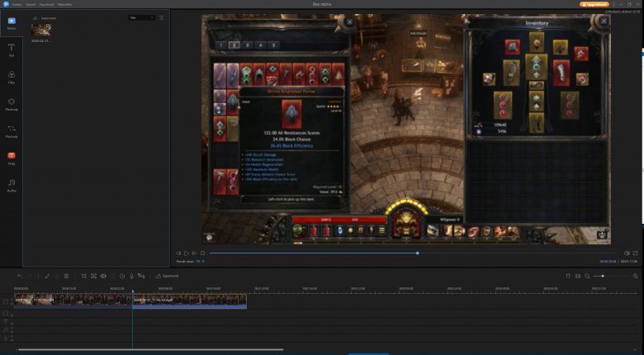This screenshot has width=644, height=355.
Task: Click the play button under preview
Action: (186, 253)
